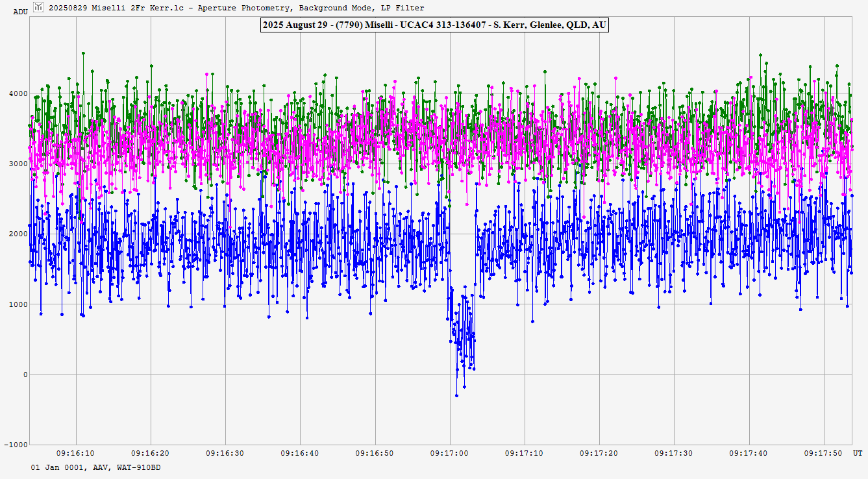This screenshot has height=479, width=868.
Task: Click the 09:17:50 time axis label
Action: (823, 453)
